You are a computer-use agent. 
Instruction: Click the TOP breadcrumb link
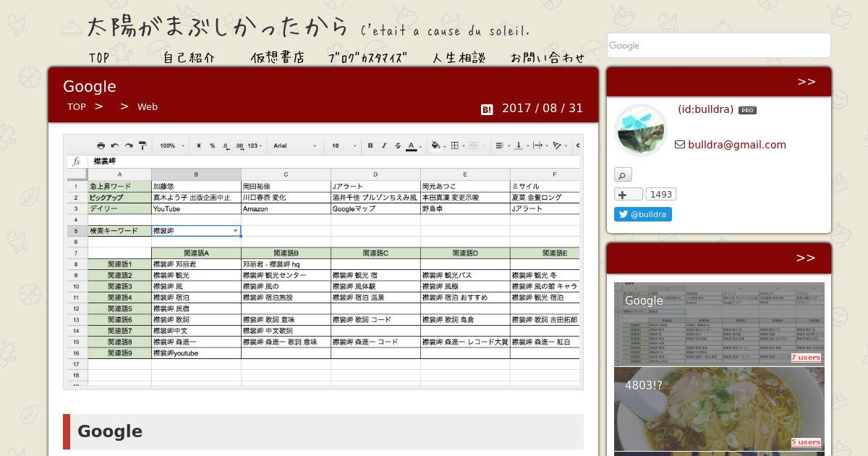[x=77, y=106]
